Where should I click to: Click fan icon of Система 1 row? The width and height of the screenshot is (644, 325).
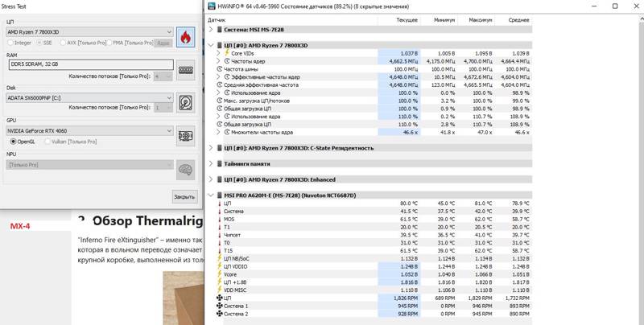[219, 306]
